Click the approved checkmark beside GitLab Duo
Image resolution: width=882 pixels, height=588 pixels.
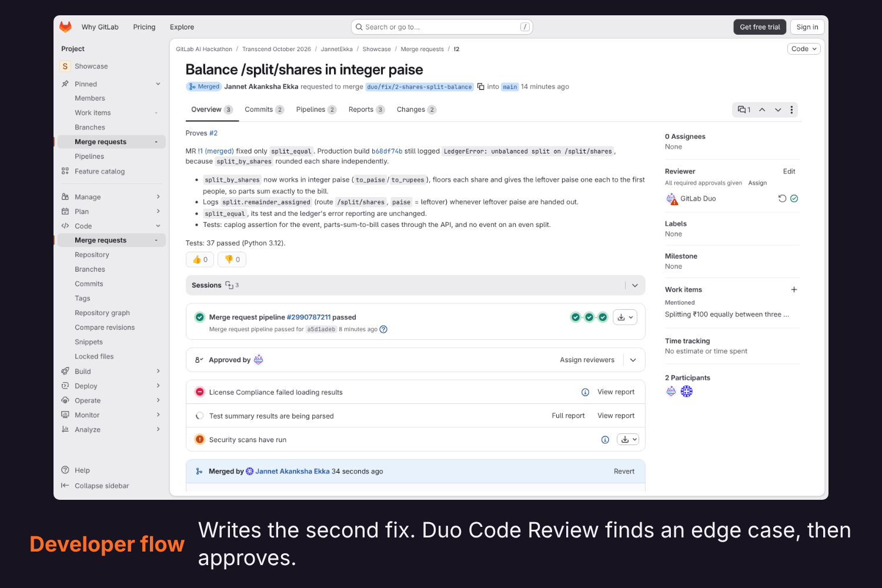(794, 199)
